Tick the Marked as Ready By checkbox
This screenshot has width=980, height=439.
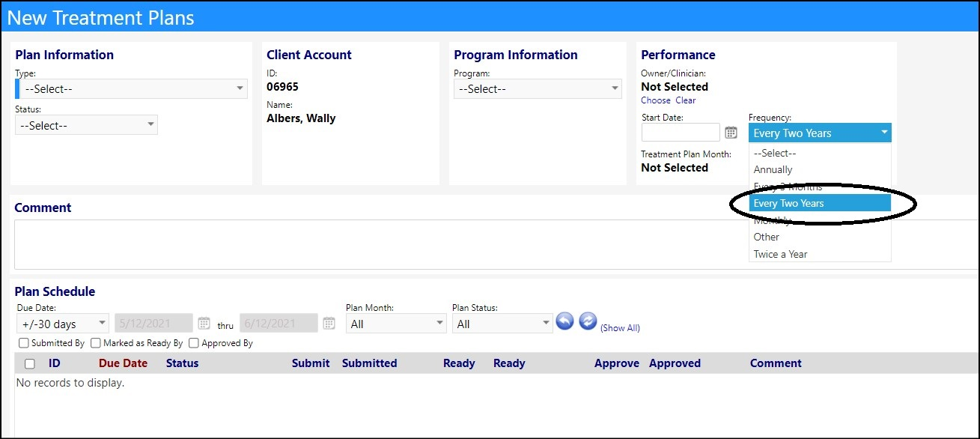point(96,343)
